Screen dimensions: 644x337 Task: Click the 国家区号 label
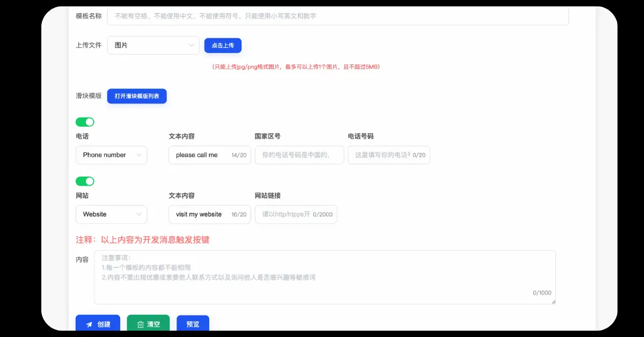tap(268, 136)
